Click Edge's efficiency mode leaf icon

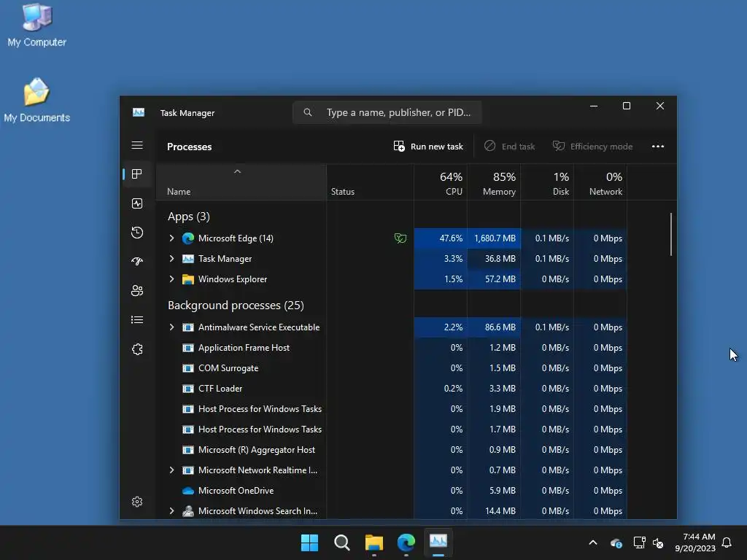(x=400, y=238)
